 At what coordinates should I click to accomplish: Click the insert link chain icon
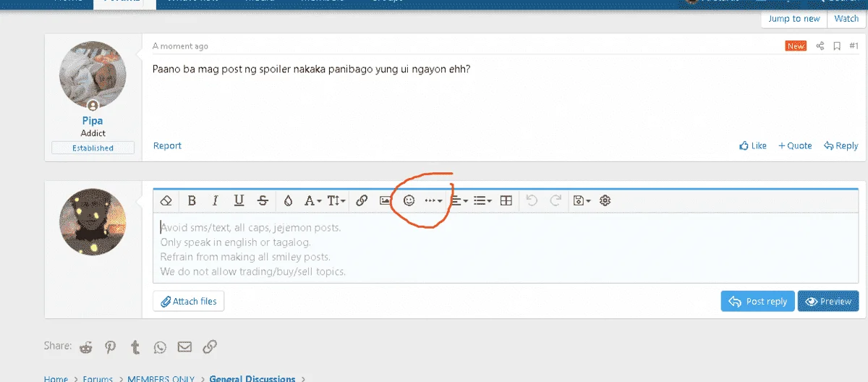point(362,200)
